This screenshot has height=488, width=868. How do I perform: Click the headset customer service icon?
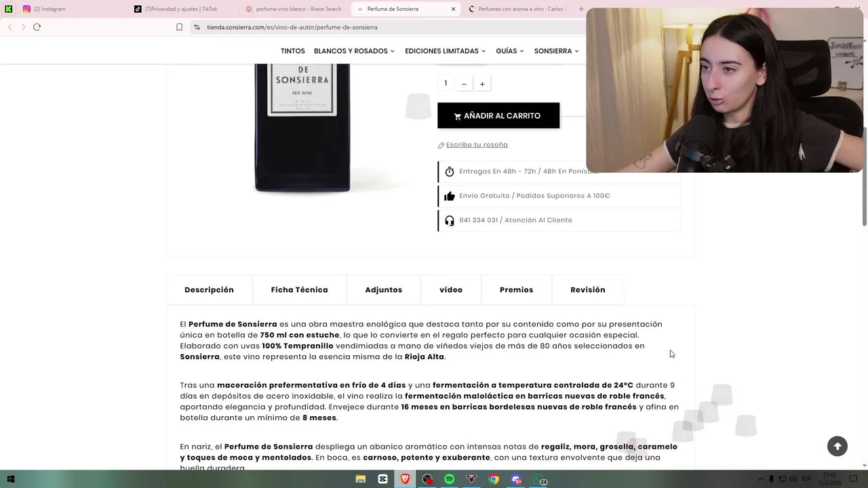click(449, 220)
